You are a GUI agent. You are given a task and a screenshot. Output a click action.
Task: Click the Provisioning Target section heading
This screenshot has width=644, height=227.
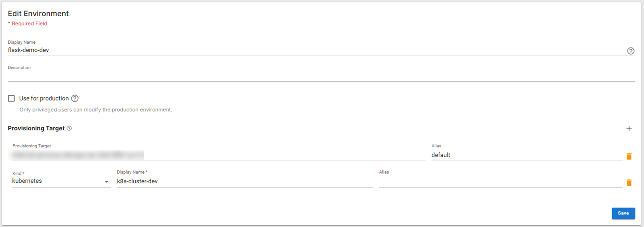(x=36, y=128)
